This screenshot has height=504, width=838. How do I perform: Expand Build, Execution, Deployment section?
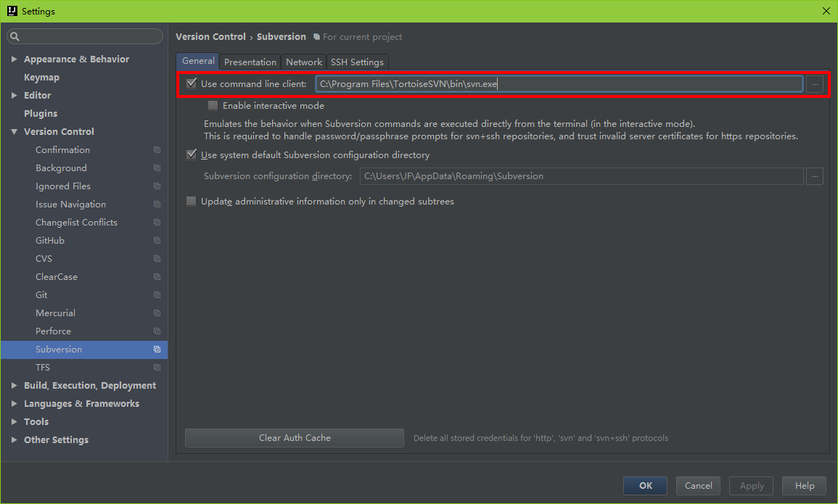pyautogui.click(x=15, y=386)
